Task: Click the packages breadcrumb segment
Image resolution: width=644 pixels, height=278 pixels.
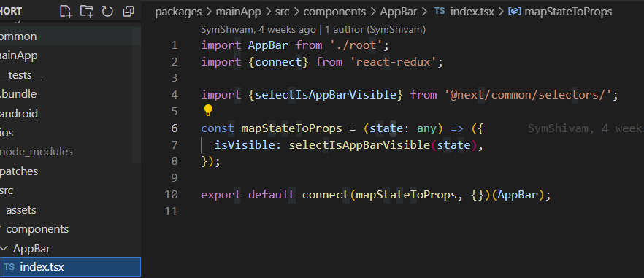Action: point(178,12)
